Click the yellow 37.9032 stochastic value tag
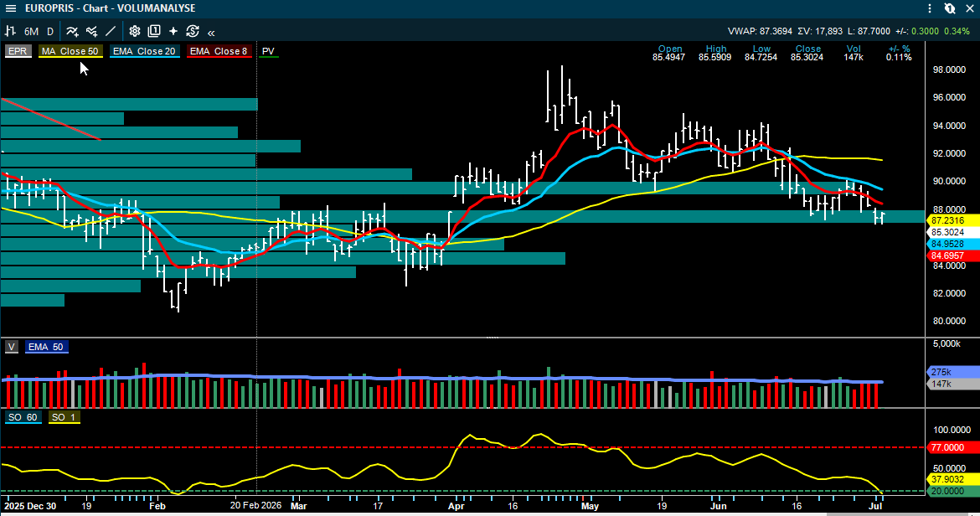The image size is (980, 516). pos(952,480)
